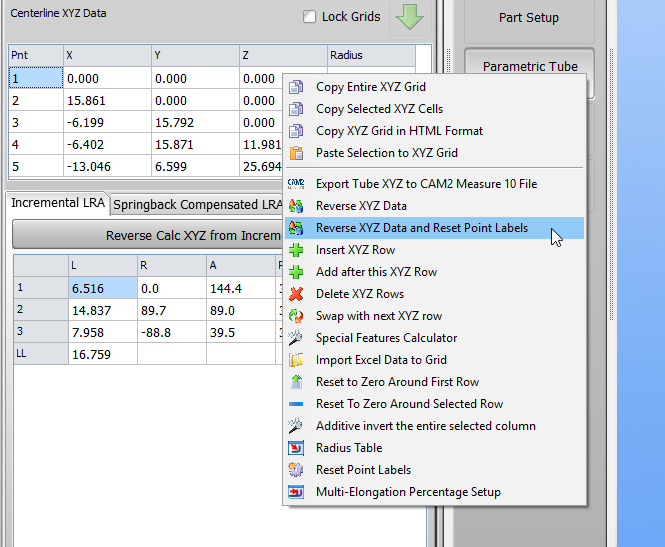Select Multi-Elongation Percentage Setup
The width and height of the screenshot is (665, 547).
click(434, 492)
